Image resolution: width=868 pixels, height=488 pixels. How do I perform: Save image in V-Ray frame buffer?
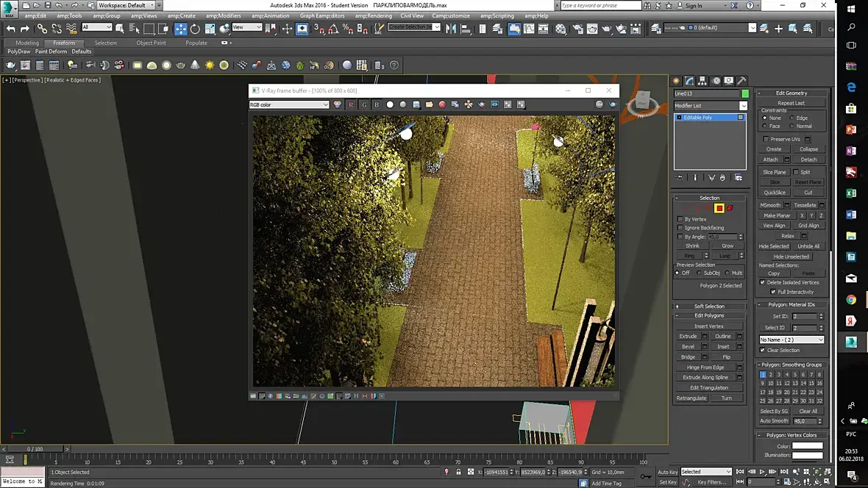(416, 104)
